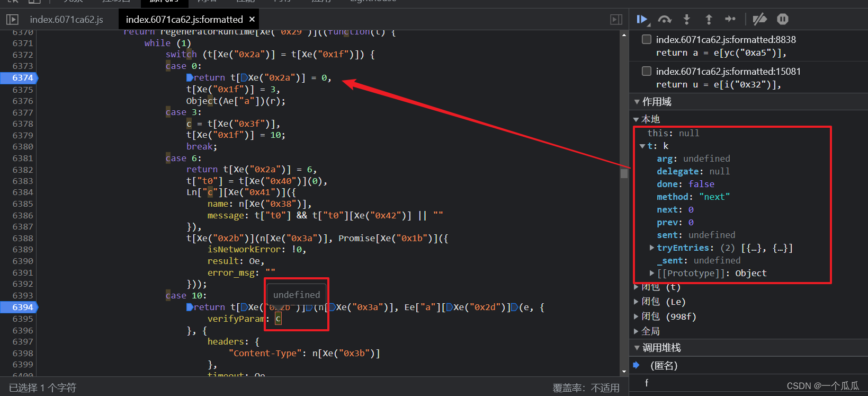Click inline marker before (e, { on line 6394

click(515, 307)
